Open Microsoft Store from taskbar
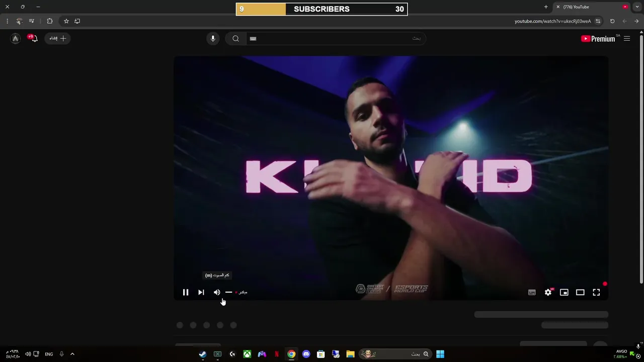Viewport: 644px width, 362px height. pos(320,354)
